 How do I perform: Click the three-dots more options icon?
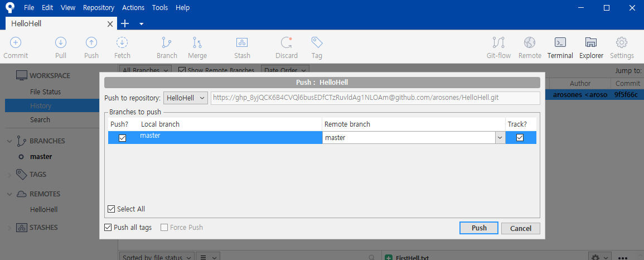point(622,258)
